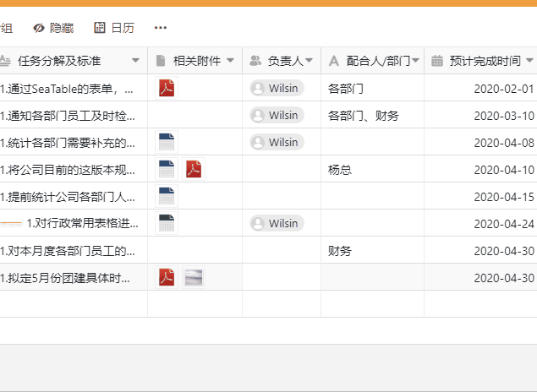
Task: Click empty 相关附件 cell in 通知各部门员工 row
Action: (195, 115)
